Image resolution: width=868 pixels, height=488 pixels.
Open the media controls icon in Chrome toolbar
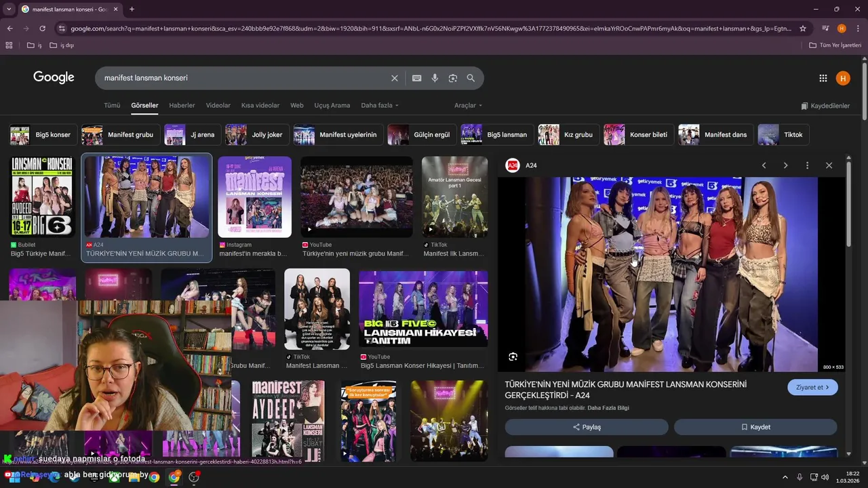click(x=825, y=28)
